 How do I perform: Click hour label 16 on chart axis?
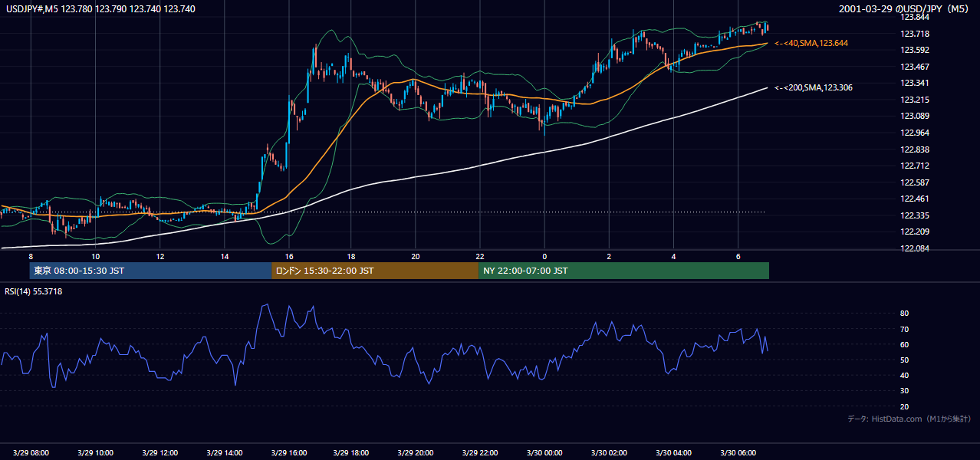pyautogui.click(x=288, y=256)
